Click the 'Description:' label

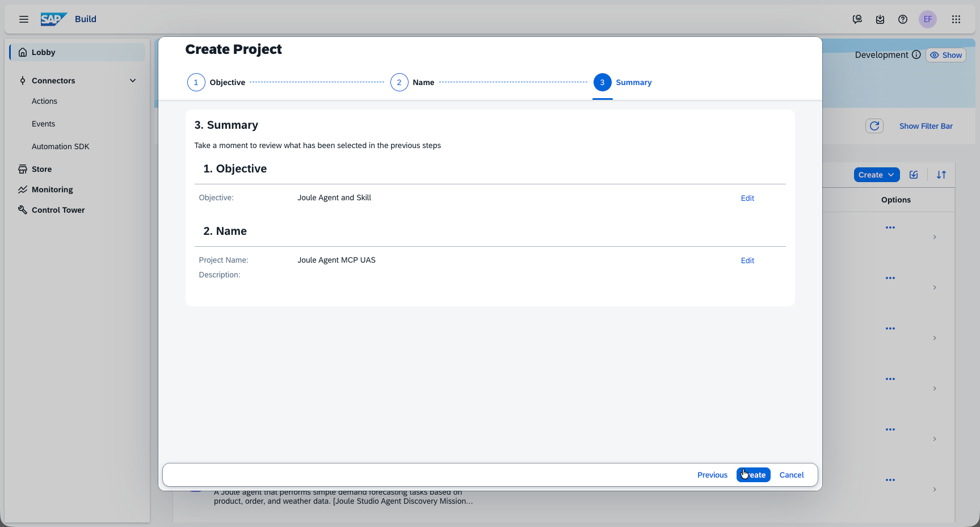pos(220,275)
